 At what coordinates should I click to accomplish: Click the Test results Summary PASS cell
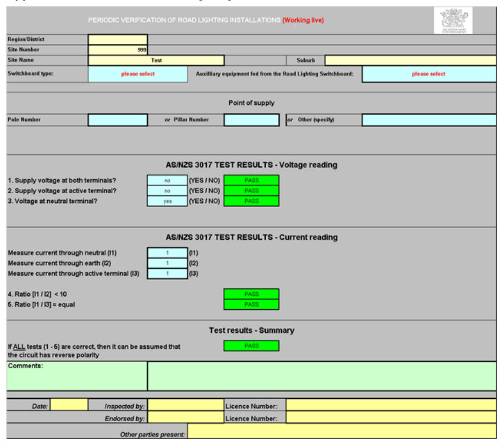(x=251, y=346)
